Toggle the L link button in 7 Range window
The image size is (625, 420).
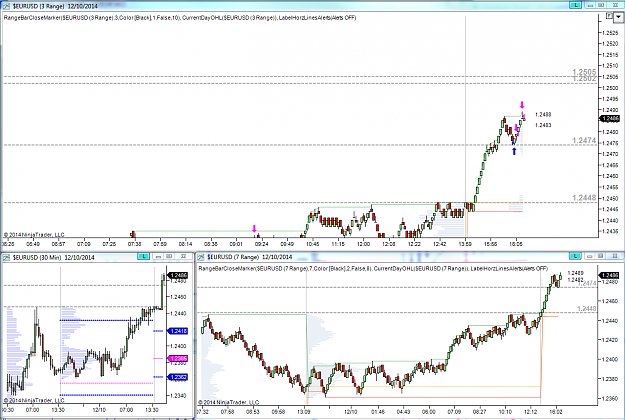575,256
